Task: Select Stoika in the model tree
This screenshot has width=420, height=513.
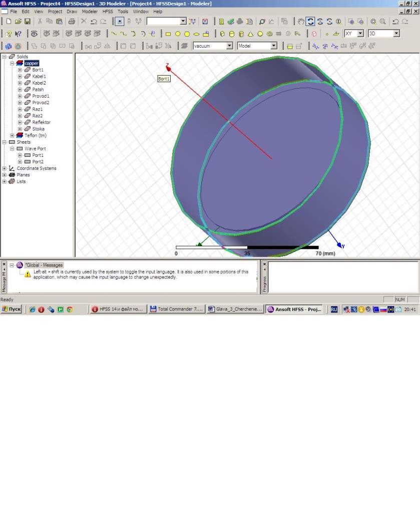Action: (38, 129)
